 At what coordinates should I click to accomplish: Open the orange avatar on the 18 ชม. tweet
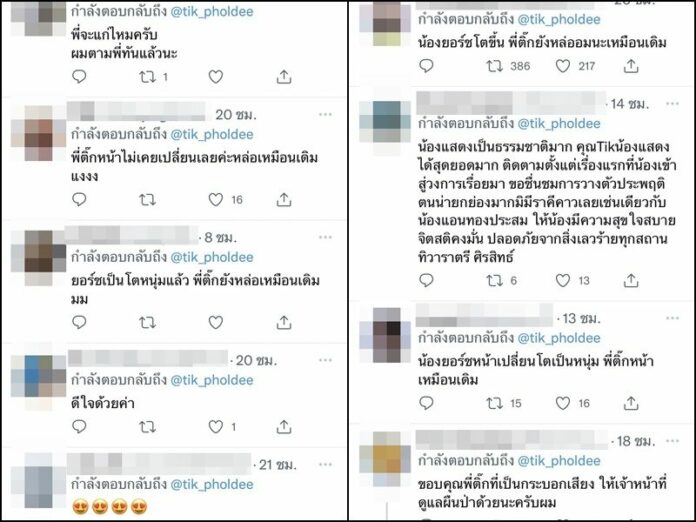[385, 458]
